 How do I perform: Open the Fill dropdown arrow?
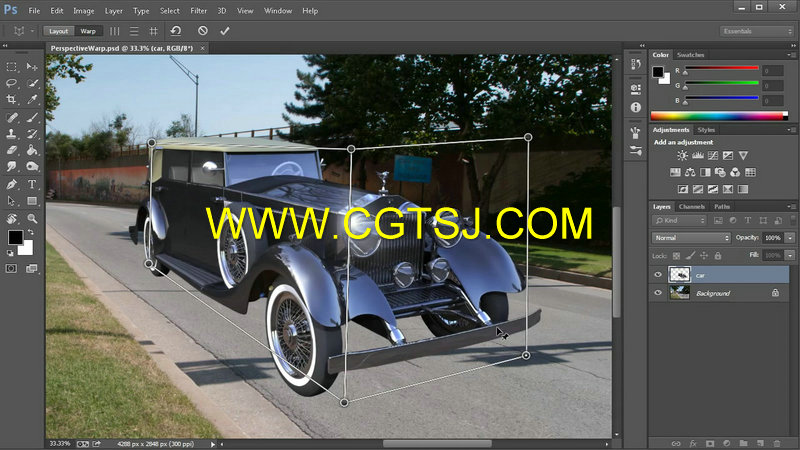click(790, 255)
